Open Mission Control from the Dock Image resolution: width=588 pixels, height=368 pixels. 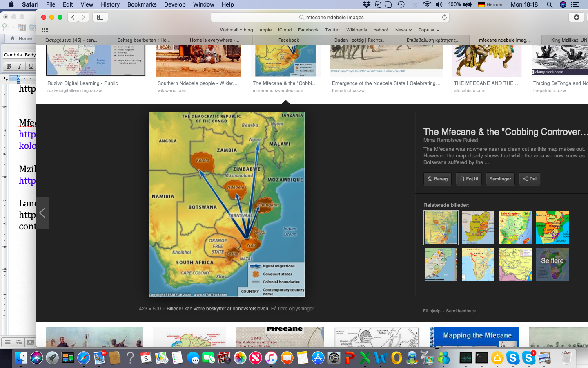click(x=68, y=358)
